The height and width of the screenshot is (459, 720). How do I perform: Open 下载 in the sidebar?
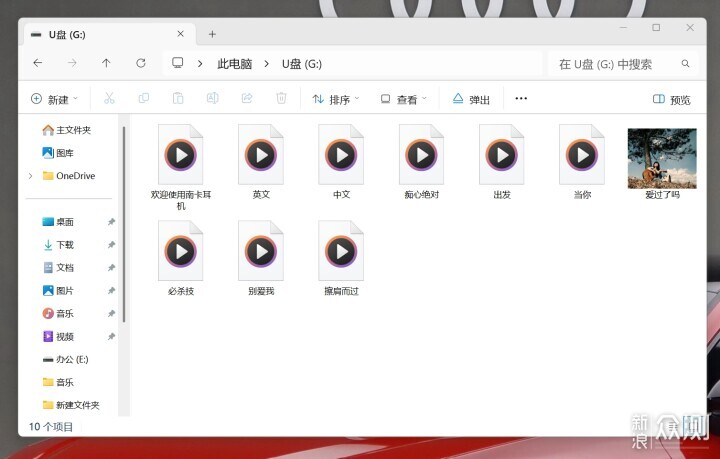(58, 245)
